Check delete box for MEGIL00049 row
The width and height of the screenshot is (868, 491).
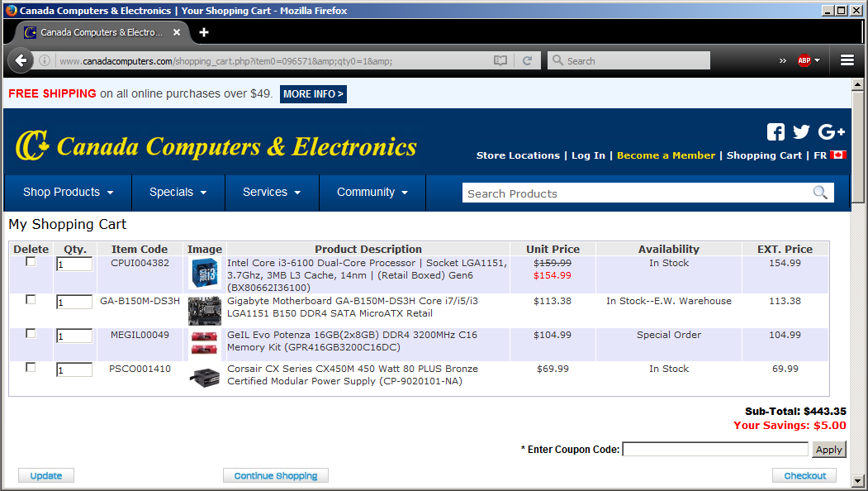click(x=31, y=334)
